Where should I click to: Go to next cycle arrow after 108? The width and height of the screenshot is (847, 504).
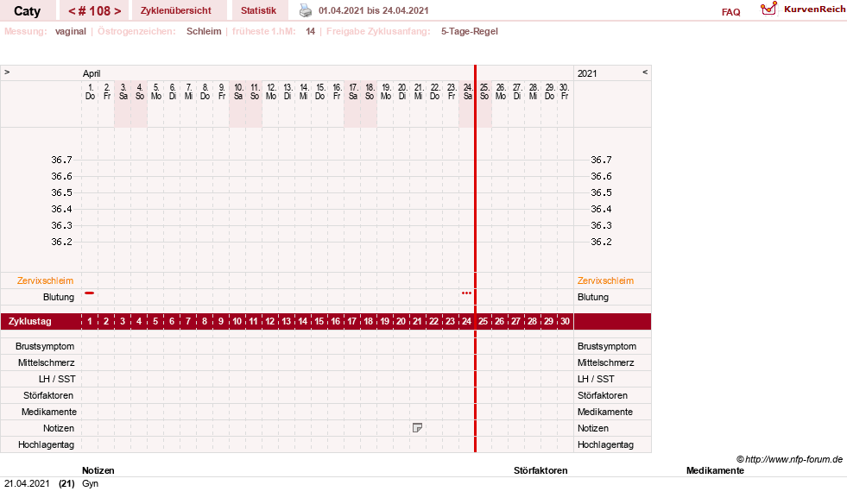pos(117,11)
